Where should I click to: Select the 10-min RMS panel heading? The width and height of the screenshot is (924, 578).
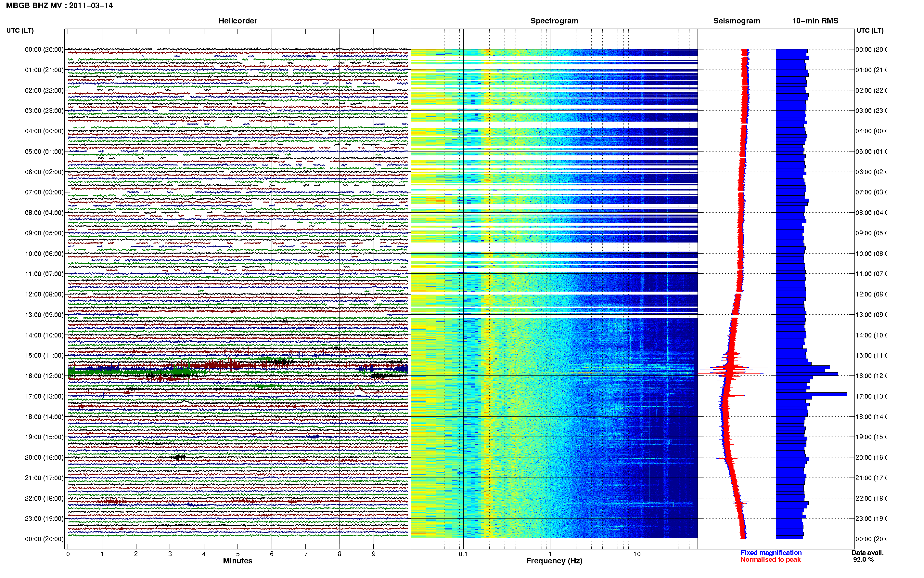tap(815, 21)
